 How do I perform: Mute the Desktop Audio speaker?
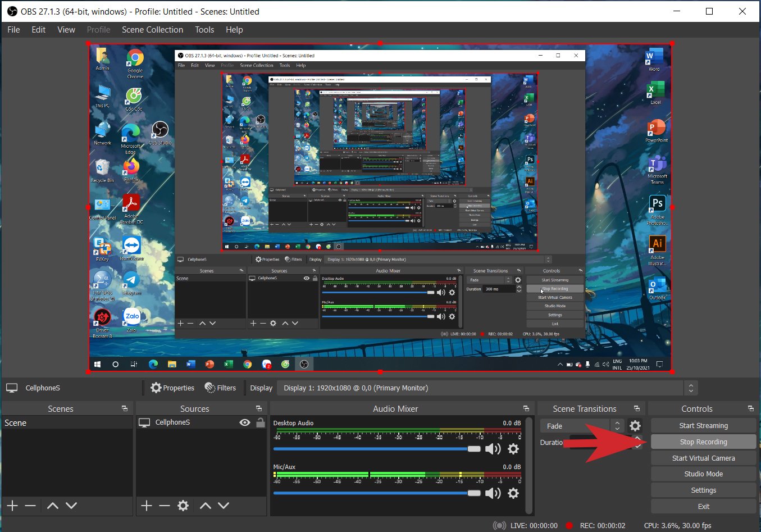pyautogui.click(x=493, y=449)
